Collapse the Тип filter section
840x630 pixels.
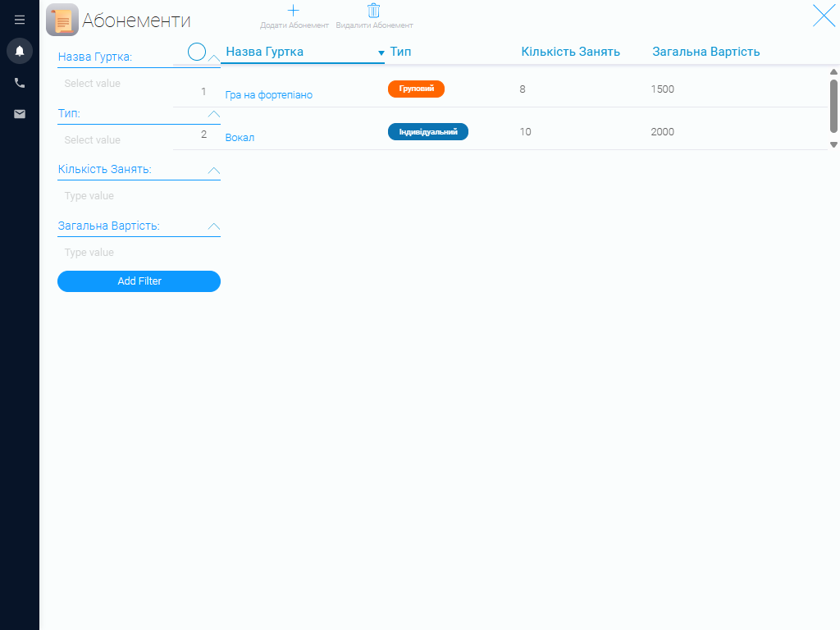(214, 114)
